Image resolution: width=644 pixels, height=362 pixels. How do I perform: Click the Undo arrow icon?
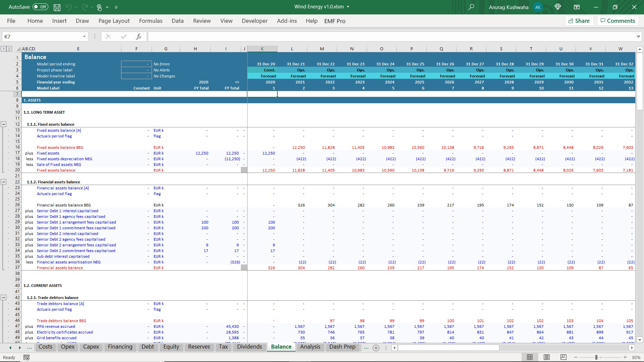[69, 7]
